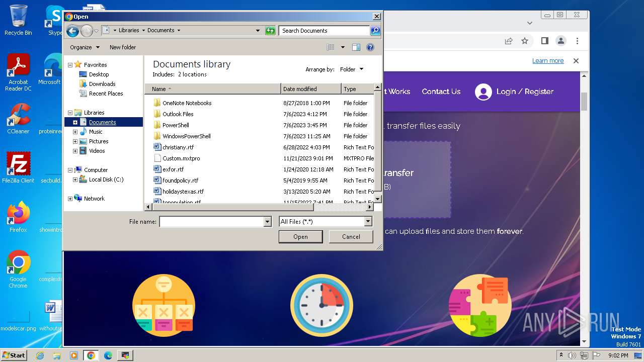Screen dimensions: 644x362
Task: Click the volume icon in system tray
Action: click(x=572, y=355)
